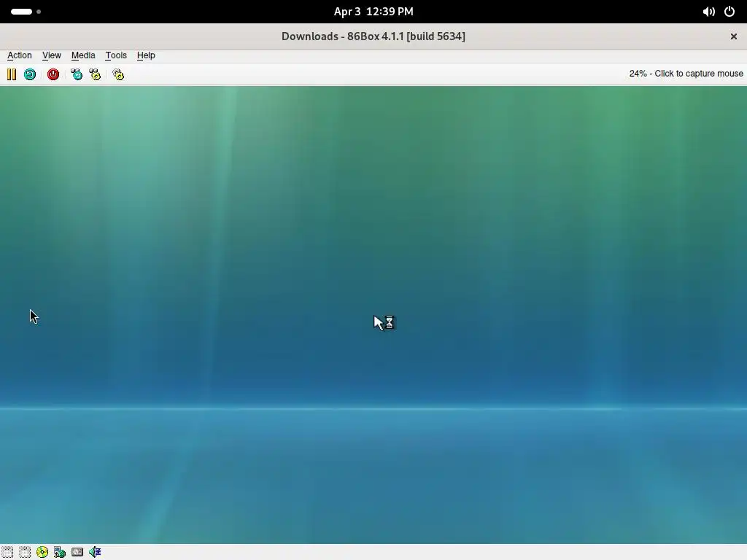Click the network status icon
This screenshot has width=747, height=560.
point(60,552)
